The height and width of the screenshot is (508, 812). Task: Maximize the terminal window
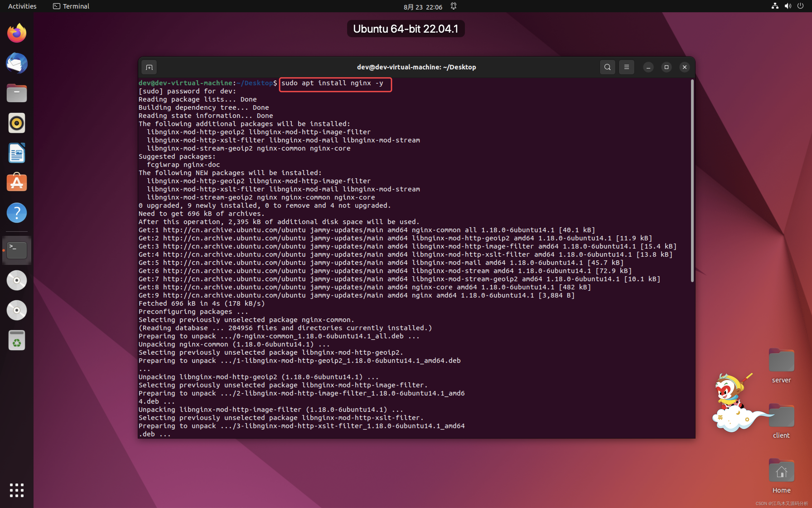[666, 67]
